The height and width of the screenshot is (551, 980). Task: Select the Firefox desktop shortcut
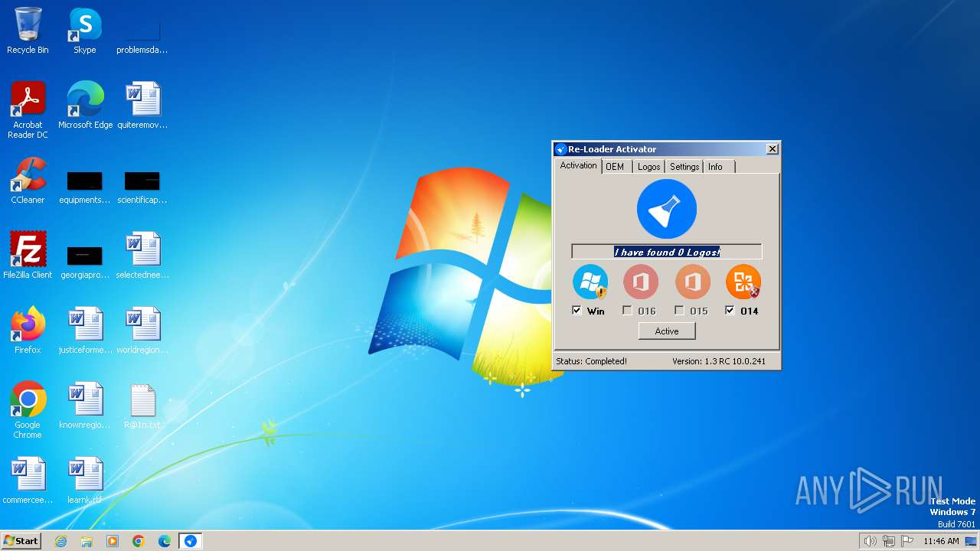(28, 331)
